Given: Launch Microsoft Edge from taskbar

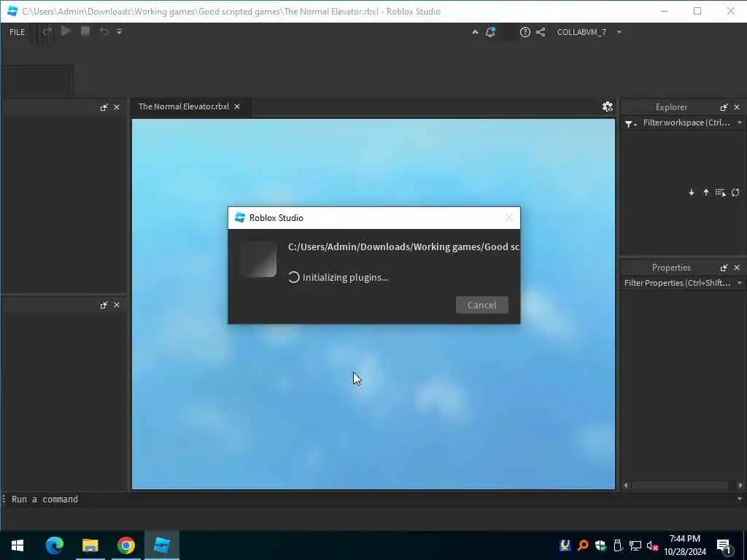Looking at the screenshot, I should (54, 545).
